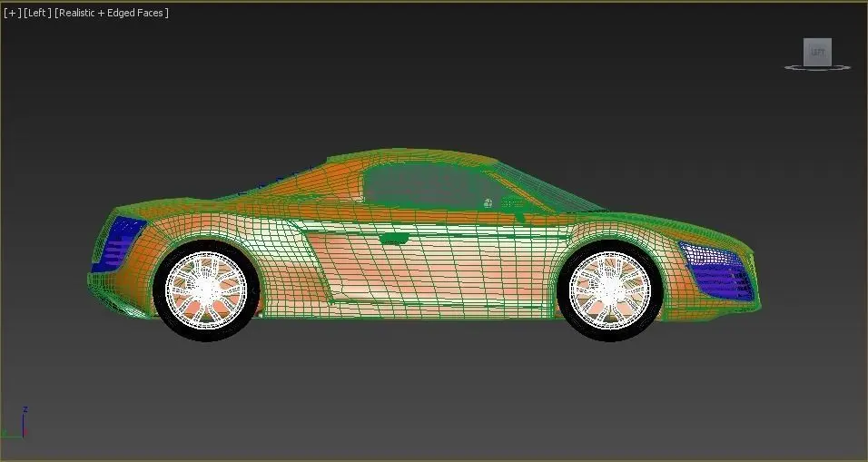Select the blue headlight mesh
868x462 pixels.
pos(718,272)
